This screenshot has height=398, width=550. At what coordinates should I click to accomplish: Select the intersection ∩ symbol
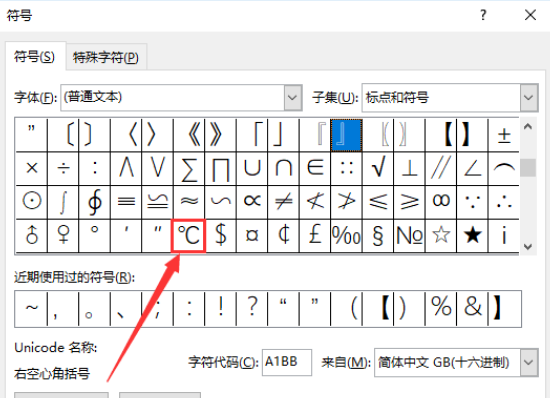(x=283, y=169)
